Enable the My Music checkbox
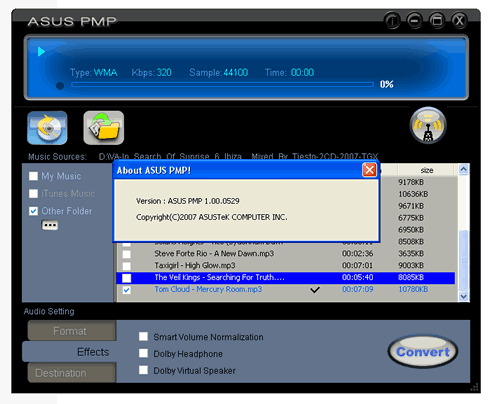 [x=33, y=176]
